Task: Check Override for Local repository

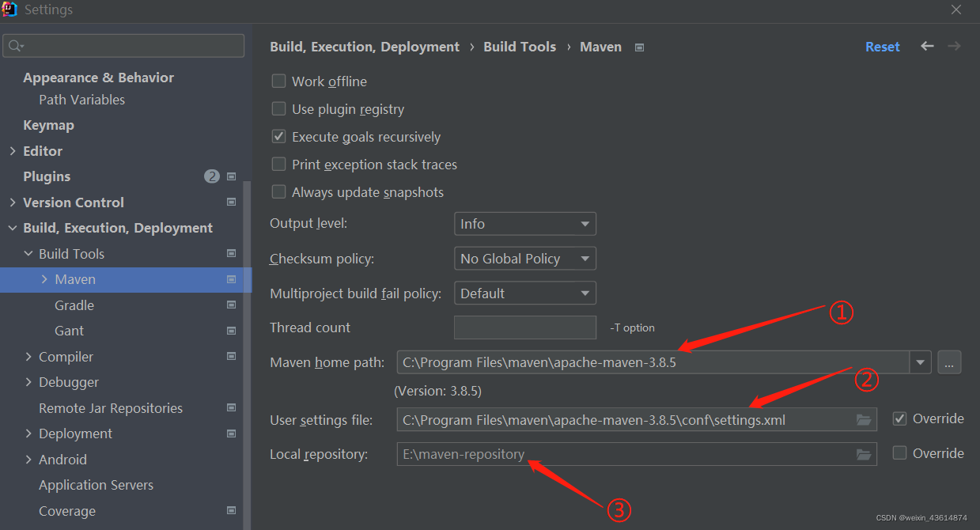Action: click(899, 453)
